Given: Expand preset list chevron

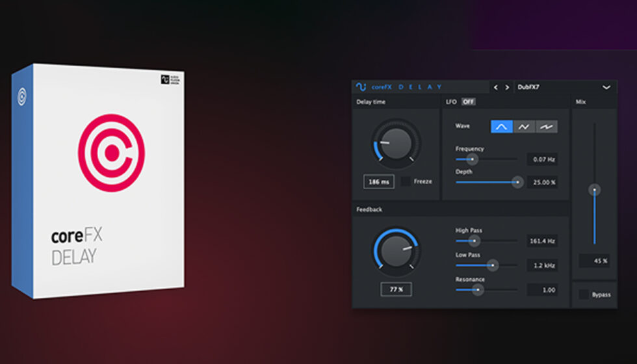Looking at the screenshot, I should (x=606, y=87).
